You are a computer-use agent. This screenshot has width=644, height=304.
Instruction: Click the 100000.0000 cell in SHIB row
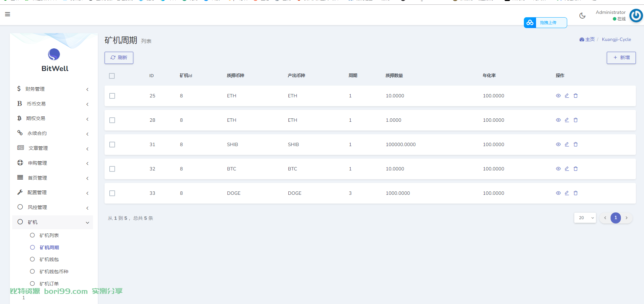[x=401, y=144]
